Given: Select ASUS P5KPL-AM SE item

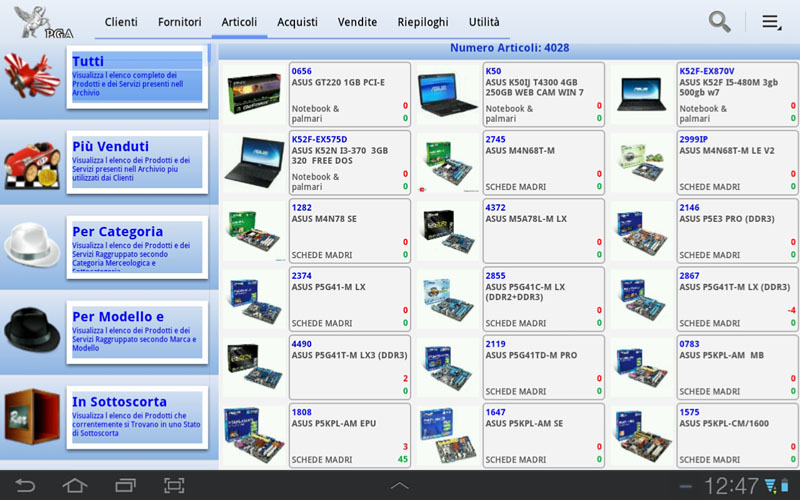Looking at the screenshot, I should [543, 436].
